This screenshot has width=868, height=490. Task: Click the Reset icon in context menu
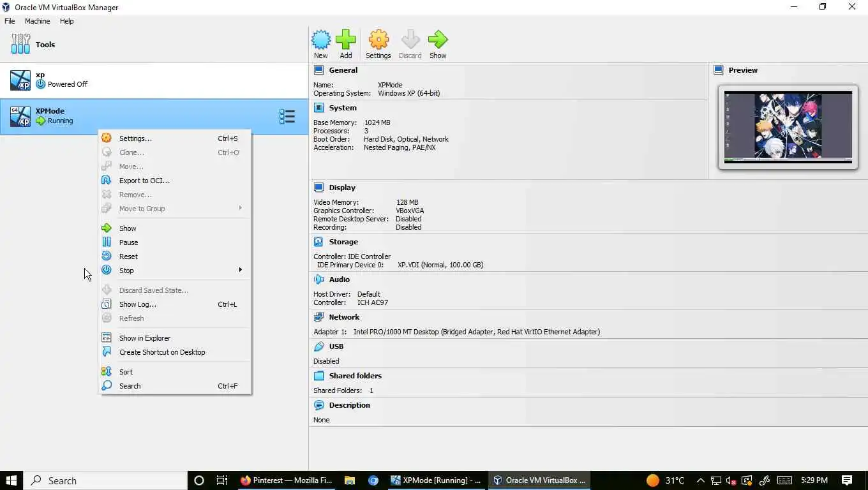point(107,256)
